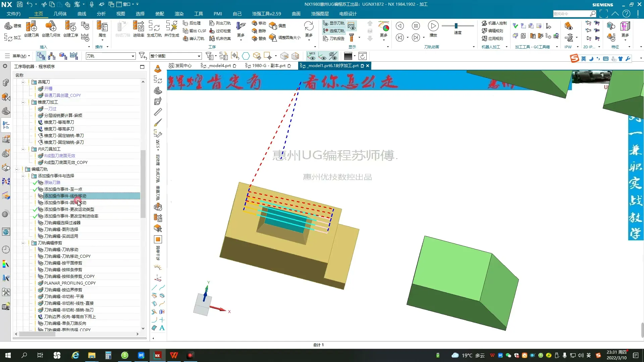Uncheck the green mark on 原始刀路
This screenshot has width=644, height=362.
click(36, 182)
